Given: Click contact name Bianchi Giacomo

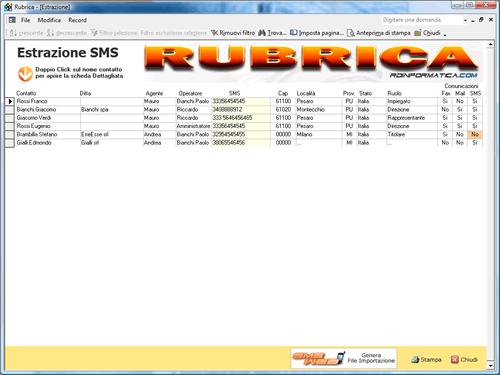Looking at the screenshot, I should tap(36, 109).
